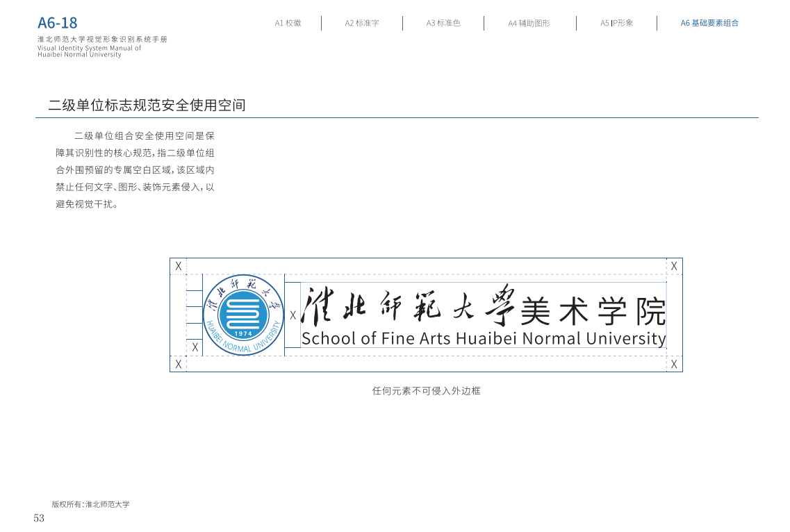
Task: Switch to the A2 标准字 tab
Action: 362,23
